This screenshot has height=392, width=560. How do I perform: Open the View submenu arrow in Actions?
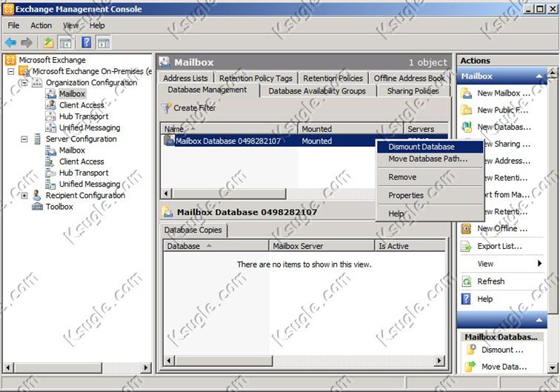click(x=540, y=263)
